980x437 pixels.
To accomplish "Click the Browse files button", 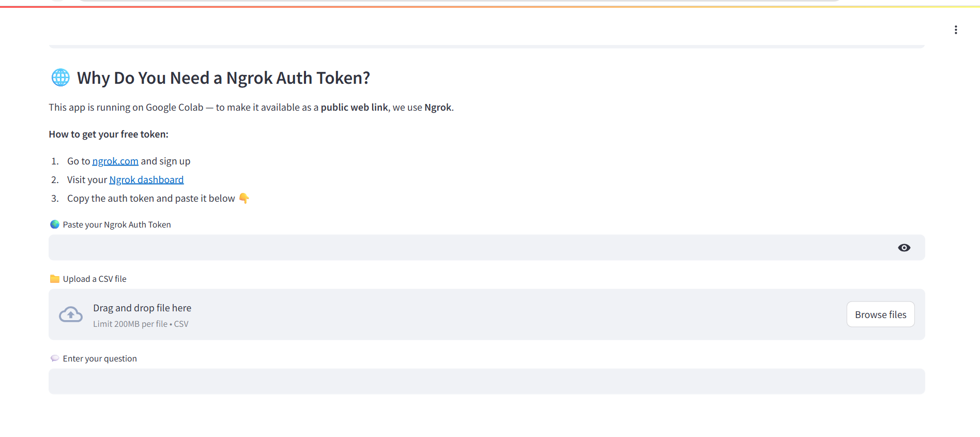I will point(880,314).
